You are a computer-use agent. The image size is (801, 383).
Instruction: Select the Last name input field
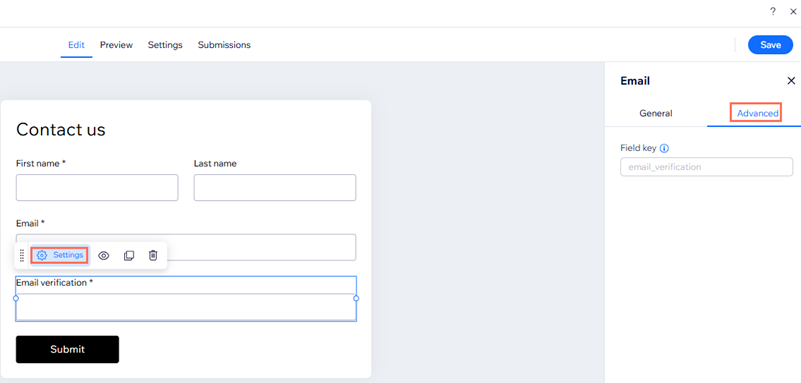(275, 187)
